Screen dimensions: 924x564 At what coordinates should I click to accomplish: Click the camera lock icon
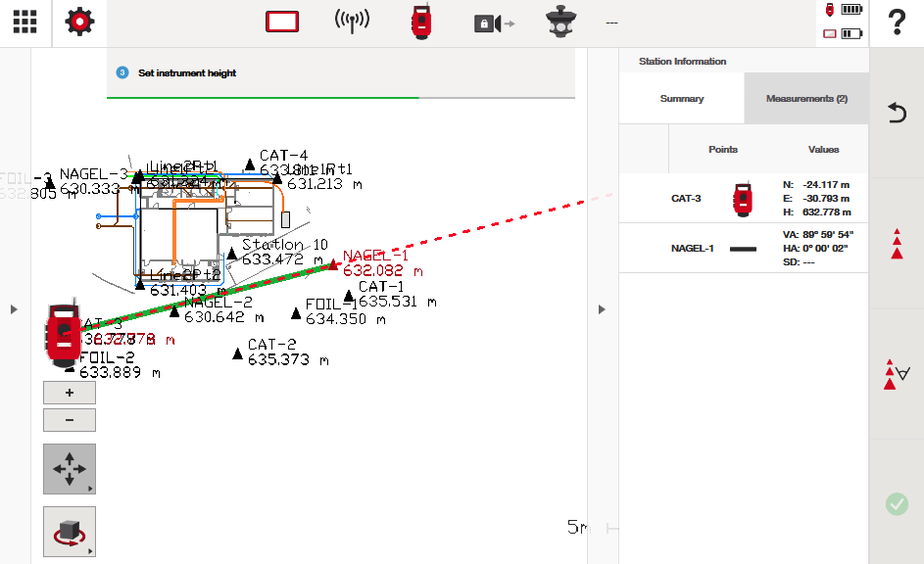click(x=493, y=23)
